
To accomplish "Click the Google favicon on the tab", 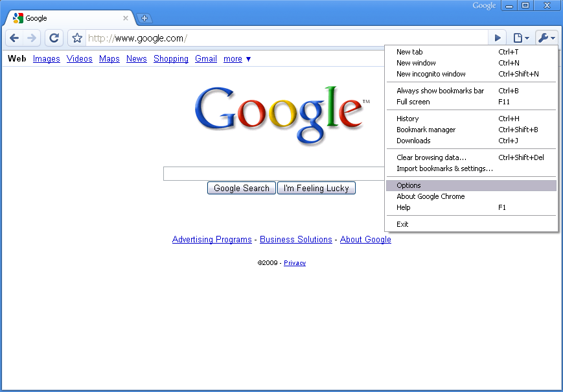I will click(x=18, y=18).
